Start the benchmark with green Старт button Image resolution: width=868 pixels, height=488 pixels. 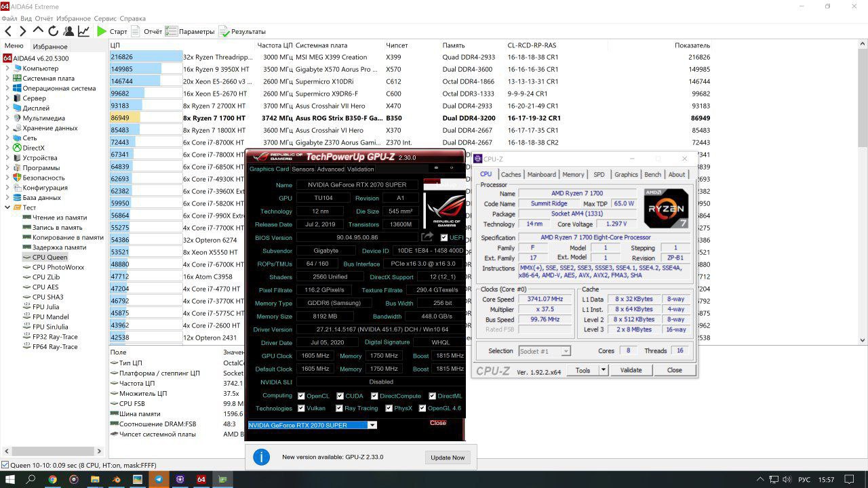tap(112, 31)
